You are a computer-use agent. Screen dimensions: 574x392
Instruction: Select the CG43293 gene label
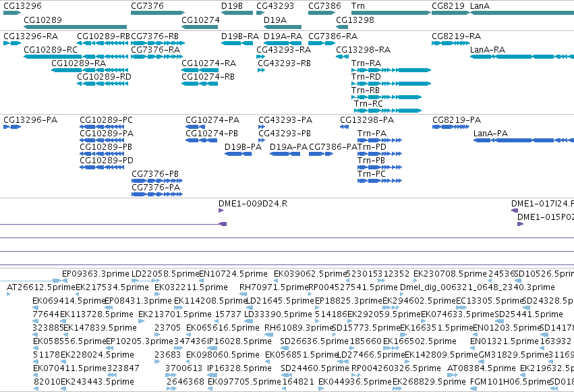click(x=275, y=6)
